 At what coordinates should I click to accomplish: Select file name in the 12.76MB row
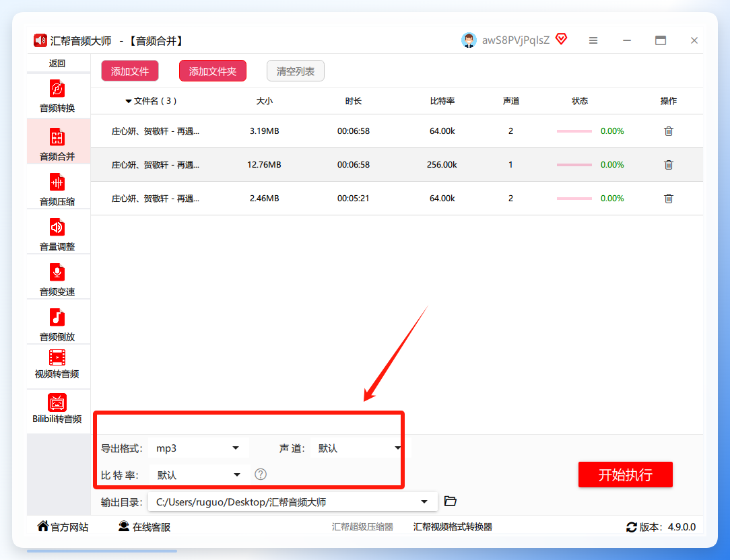click(155, 165)
